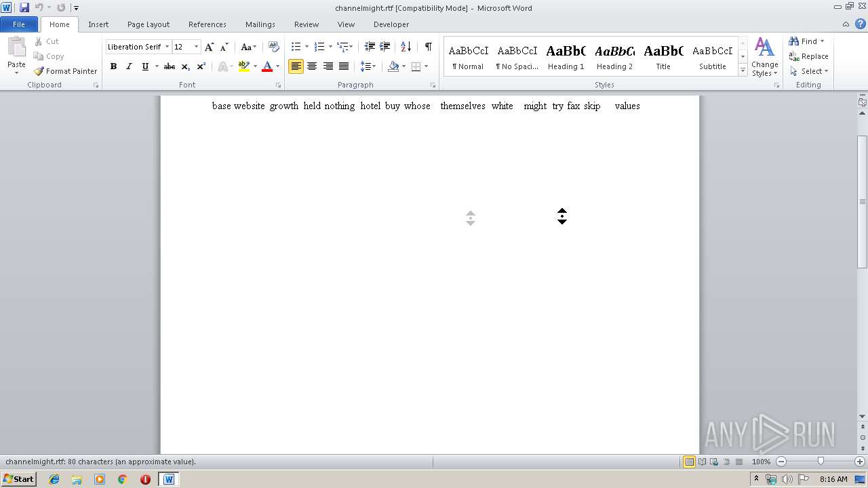Open the font name dropdown

tap(167, 47)
